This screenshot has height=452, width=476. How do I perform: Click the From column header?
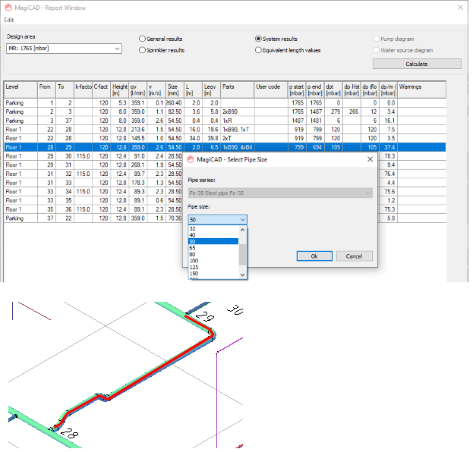(46, 89)
